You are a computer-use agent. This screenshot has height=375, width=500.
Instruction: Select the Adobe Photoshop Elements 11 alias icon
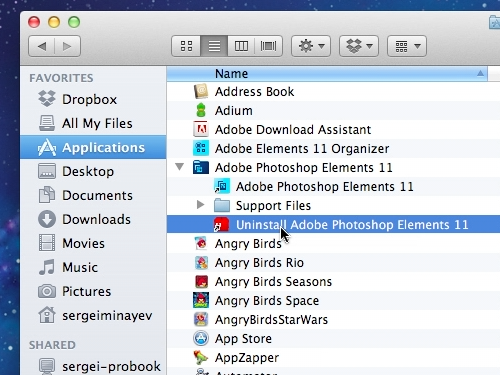222,186
